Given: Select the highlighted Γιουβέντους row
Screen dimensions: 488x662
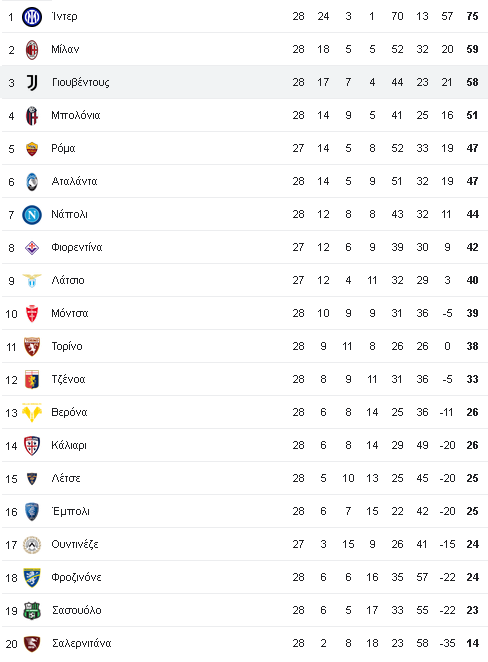Looking at the screenshot, I should tap(245, 82).
